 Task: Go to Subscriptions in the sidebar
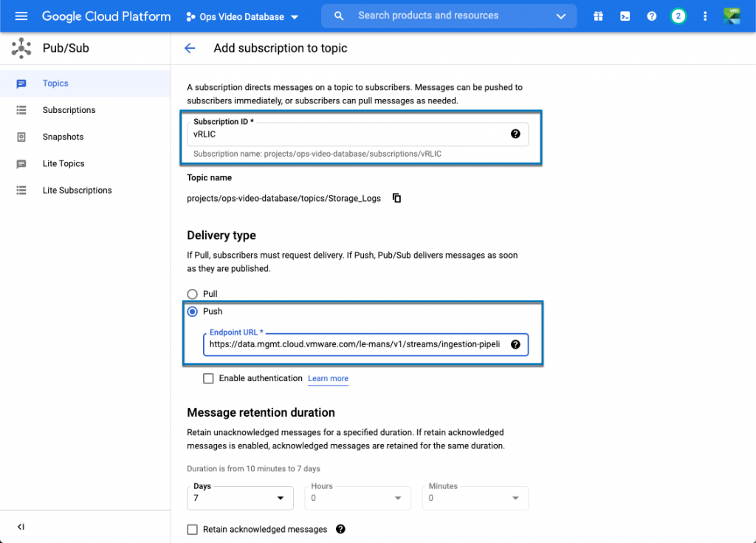click(69, 110)
